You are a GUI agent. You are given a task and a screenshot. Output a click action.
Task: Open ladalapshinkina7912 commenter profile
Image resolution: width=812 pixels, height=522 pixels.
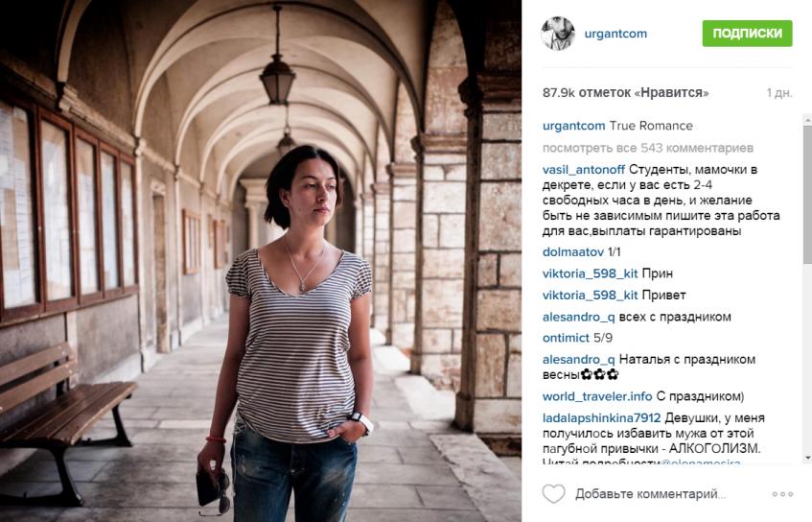click(x=601, y=417)
